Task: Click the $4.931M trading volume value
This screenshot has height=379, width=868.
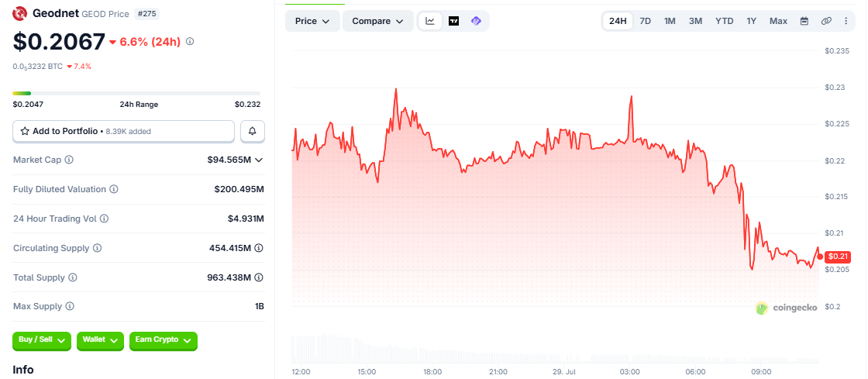Action: tap(246, 219)
